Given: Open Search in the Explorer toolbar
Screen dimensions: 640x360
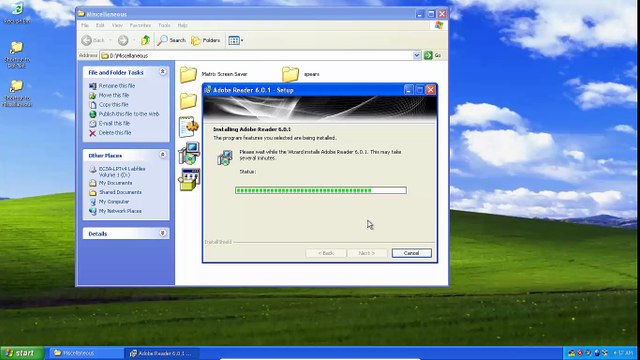Looking at the screenshot, I should pyautogui.click(x=171, y=40).
